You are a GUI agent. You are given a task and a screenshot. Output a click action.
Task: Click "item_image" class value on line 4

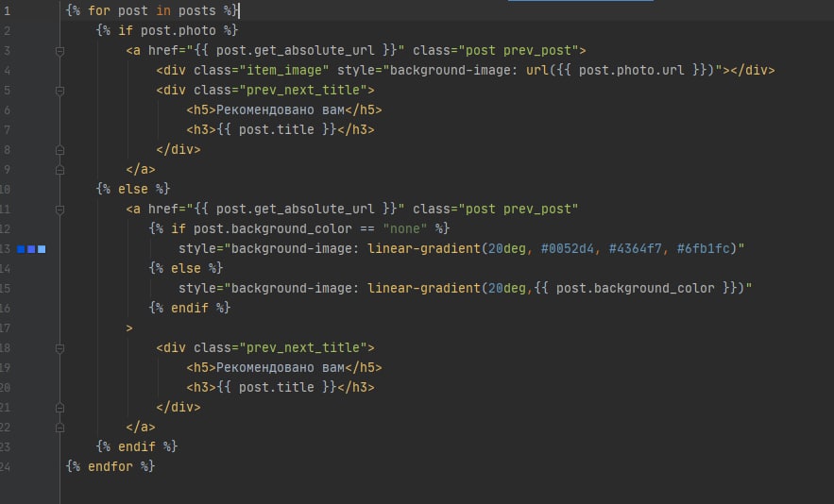coord(284,70)
